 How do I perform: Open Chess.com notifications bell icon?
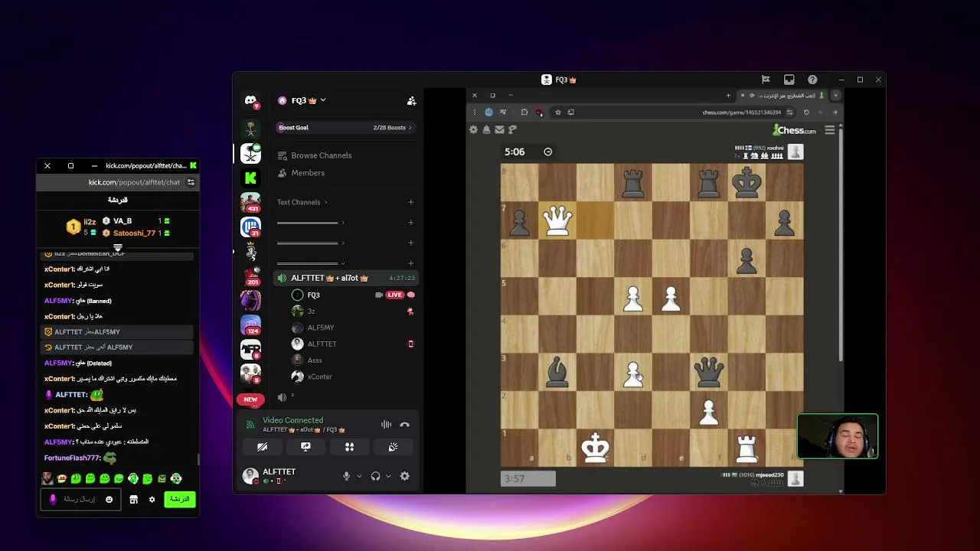pos(486,130)
